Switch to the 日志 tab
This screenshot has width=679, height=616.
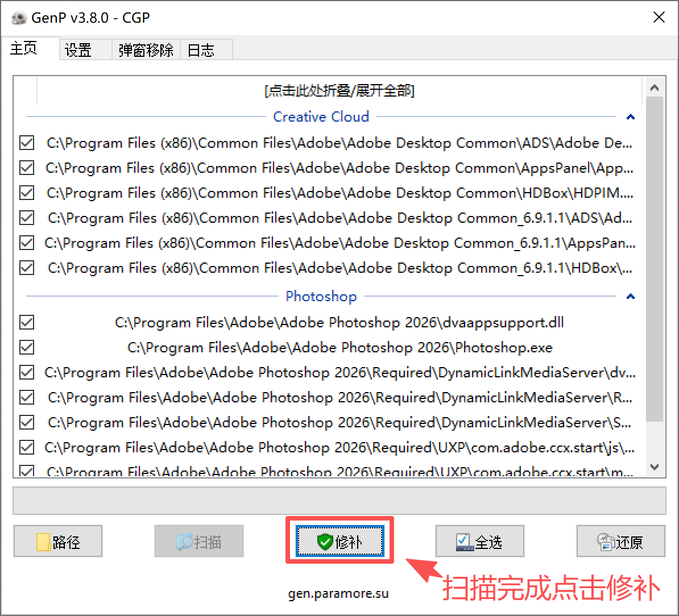[x=206, y=50]
